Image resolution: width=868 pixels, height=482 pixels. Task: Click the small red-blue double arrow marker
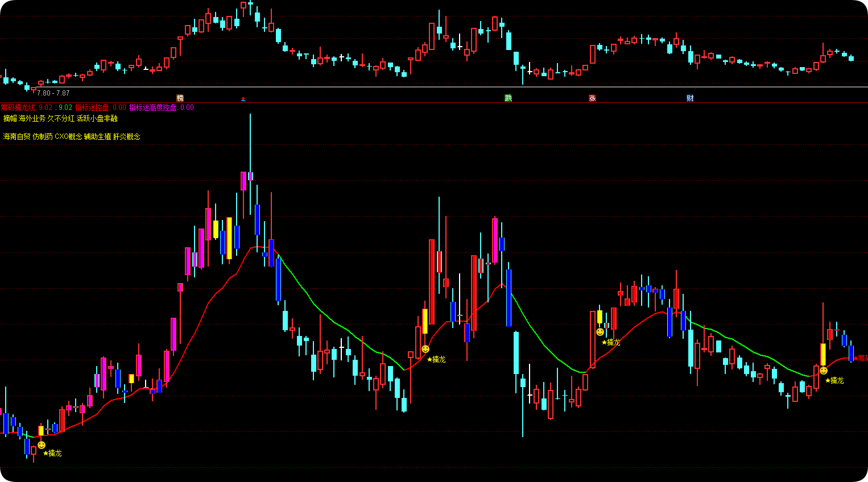(x=243, y=99)
